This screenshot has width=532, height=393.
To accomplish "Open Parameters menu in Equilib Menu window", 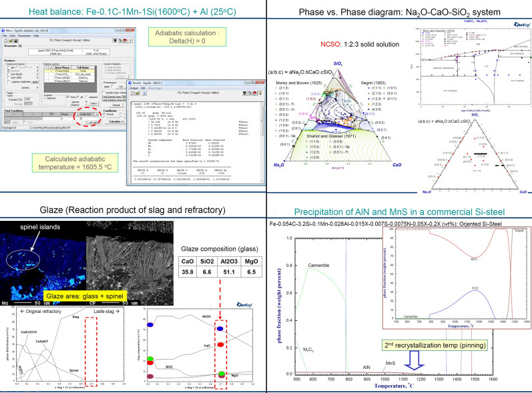I will pos(25,35).
